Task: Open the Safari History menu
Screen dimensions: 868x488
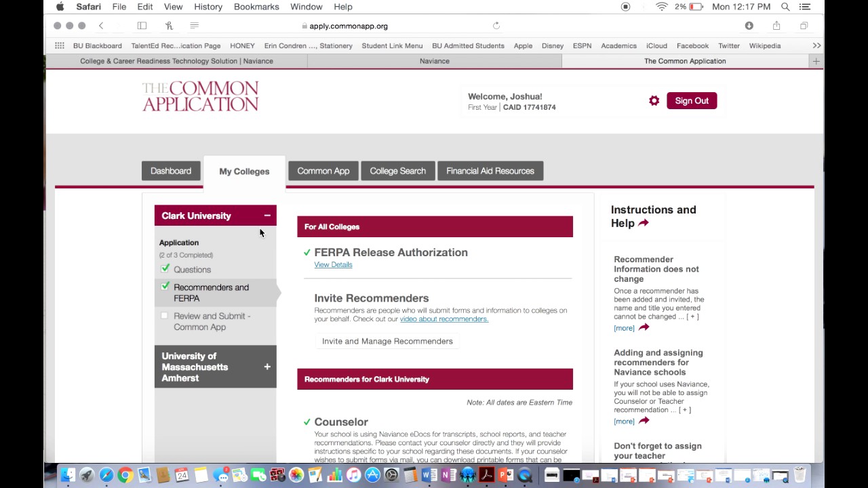Action: click(208, 7)
